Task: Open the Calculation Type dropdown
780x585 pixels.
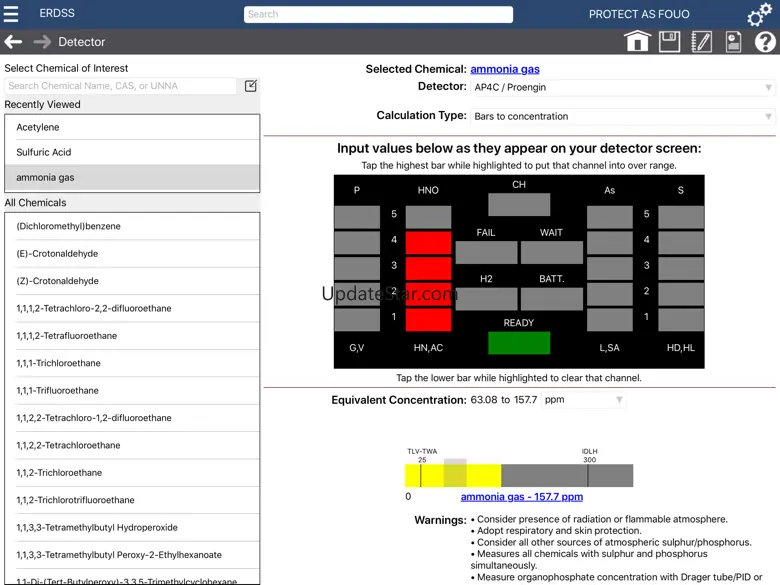Action: (x=622, y=116)
